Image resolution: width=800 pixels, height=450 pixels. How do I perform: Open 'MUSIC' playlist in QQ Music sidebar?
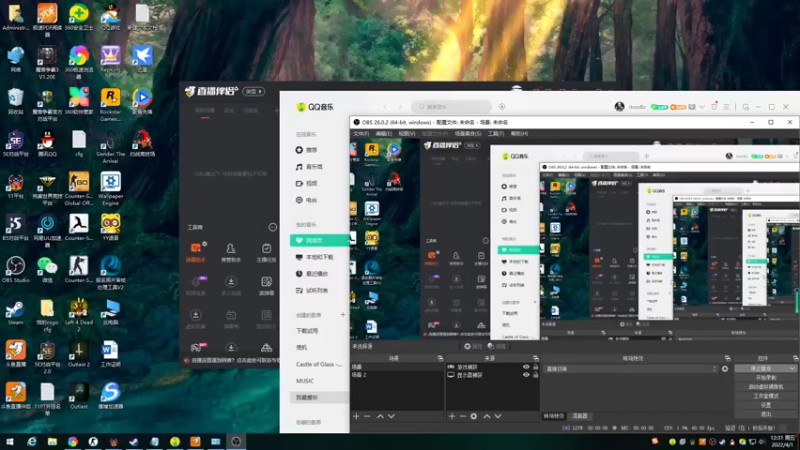click(305, 381)
